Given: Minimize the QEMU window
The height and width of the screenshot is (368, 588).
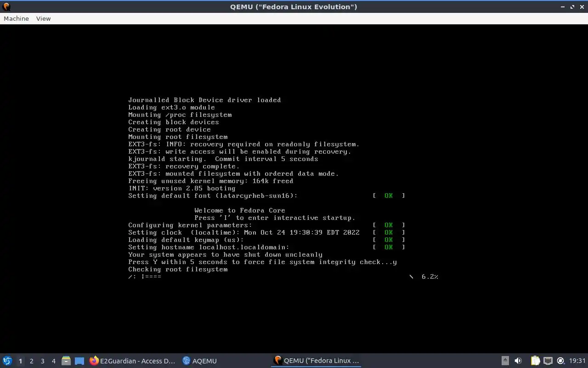Looking at the screenshot, I should (563, 6).
